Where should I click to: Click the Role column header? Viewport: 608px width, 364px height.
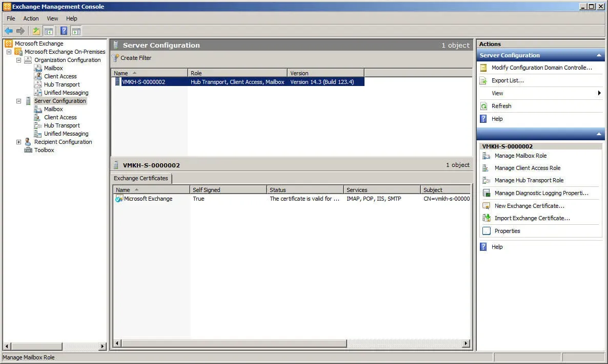coord(237,73)
